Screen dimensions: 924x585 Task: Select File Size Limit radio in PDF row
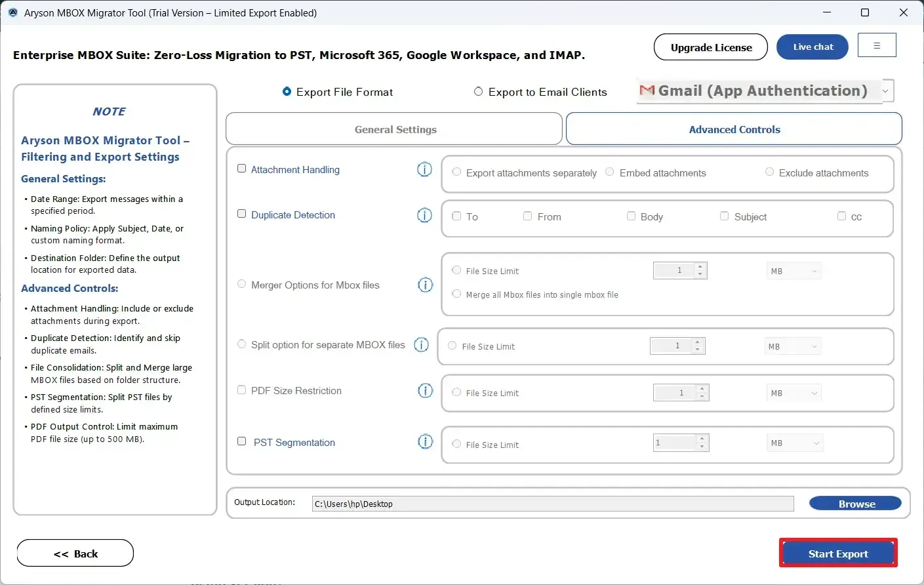tap(456, 392)
